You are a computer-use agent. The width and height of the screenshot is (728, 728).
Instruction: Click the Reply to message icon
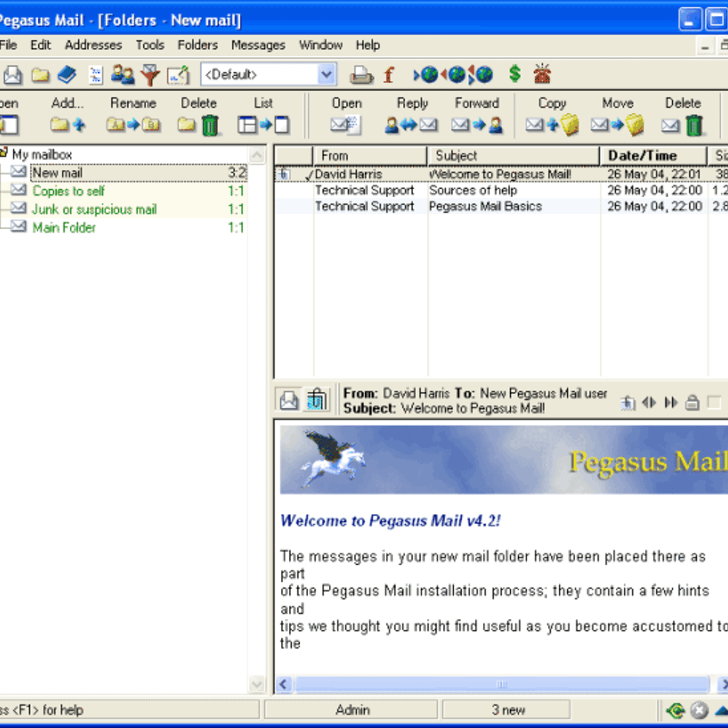[x=411, y=125]
